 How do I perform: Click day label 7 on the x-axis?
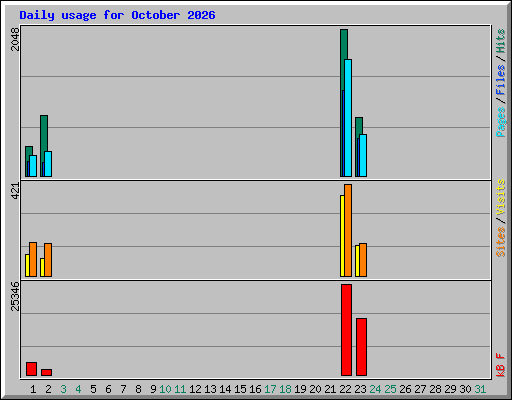click(x=123, y=389)
